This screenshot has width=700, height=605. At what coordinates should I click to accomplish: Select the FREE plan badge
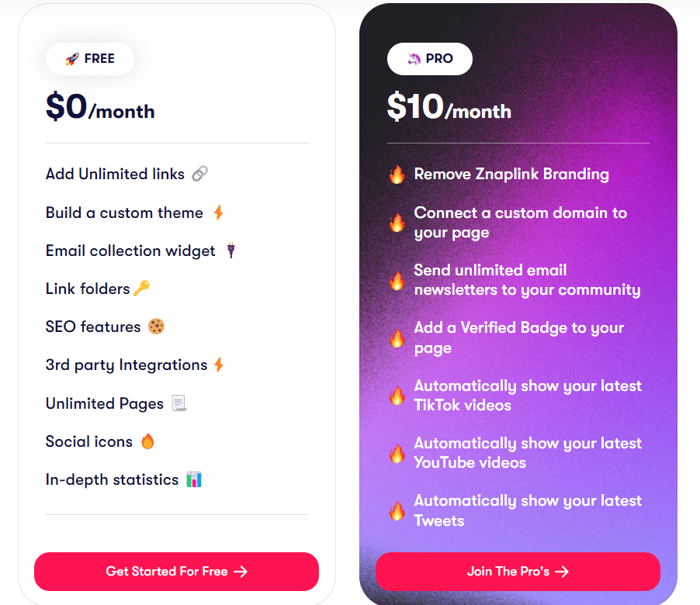[89, 58]
